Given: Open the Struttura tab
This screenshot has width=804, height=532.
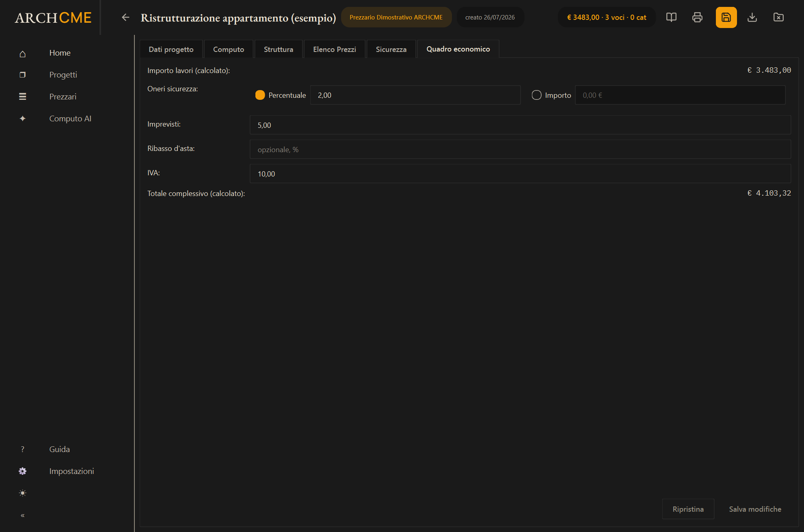Looking at the screenshot, I should (x=279, y=49).
